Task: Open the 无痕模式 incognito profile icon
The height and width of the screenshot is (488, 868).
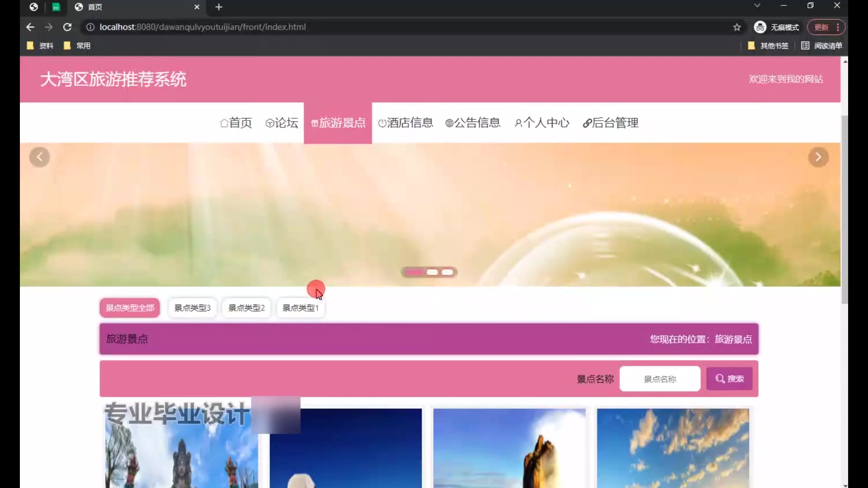Action: (x=760, y=27)
